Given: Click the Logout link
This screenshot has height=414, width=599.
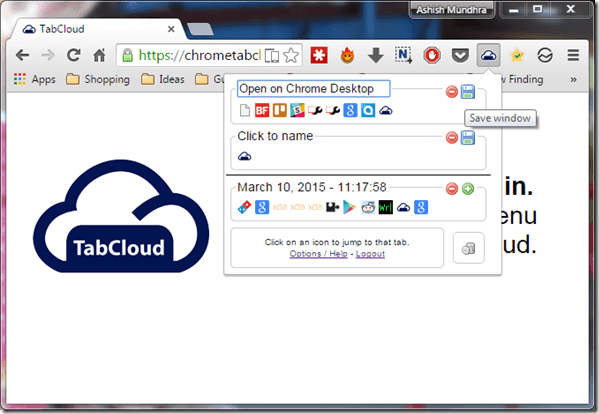Looking at the screenshot, I should click(x=370, y=254).
